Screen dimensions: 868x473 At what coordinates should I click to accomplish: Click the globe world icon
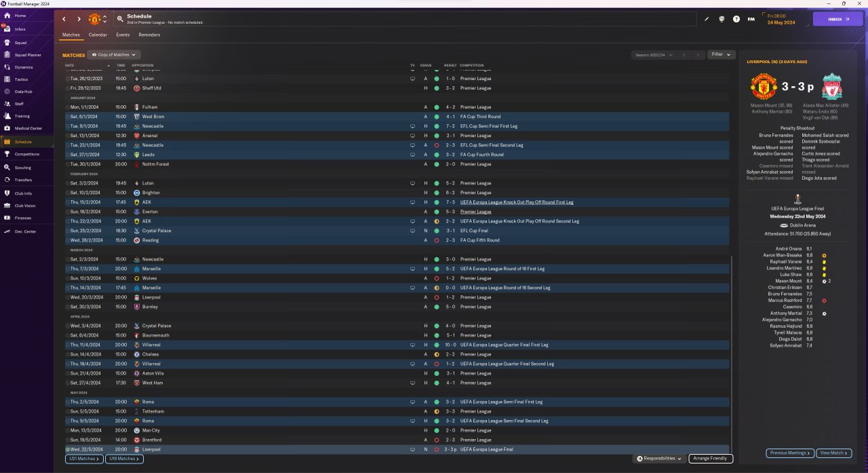(722, 19)
